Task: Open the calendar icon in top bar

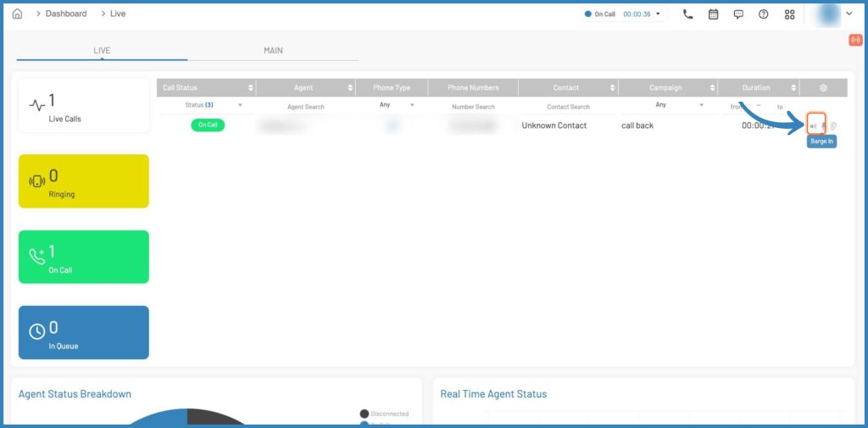Action: pos(714,14)
